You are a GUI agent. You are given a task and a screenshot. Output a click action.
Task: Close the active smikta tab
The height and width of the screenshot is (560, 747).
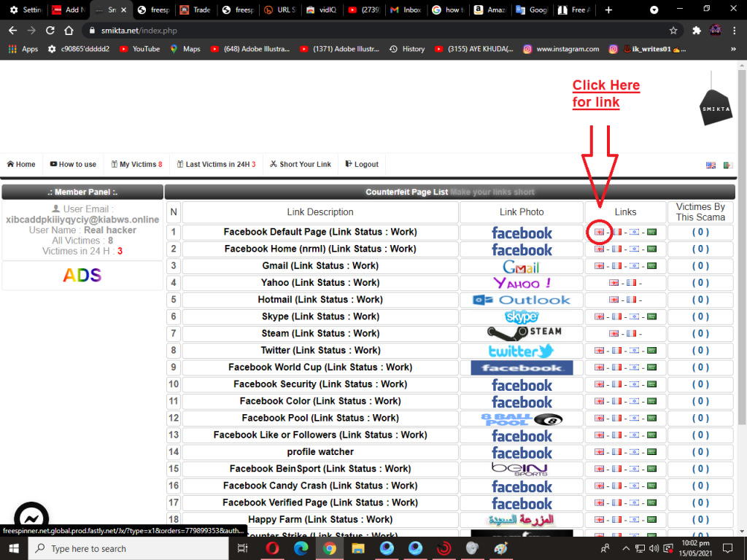pos(123,9)
